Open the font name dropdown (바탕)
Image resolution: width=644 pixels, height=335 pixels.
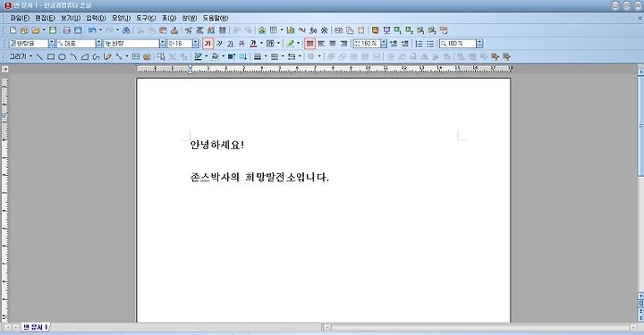(x=163, y=44)
